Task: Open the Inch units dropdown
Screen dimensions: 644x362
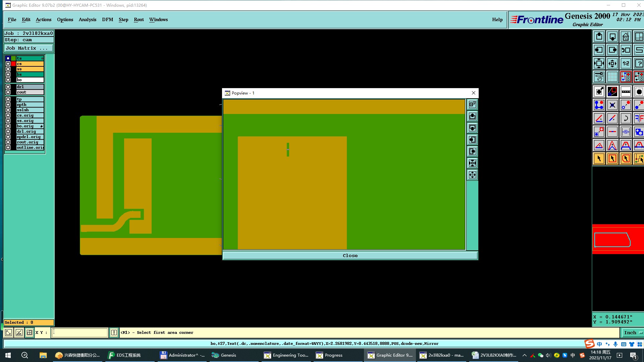Action: [633, 333]
